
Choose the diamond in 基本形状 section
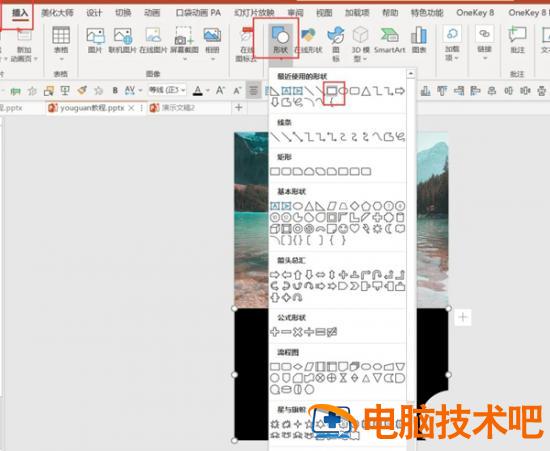pyautogui.click(x=355, y=206)
